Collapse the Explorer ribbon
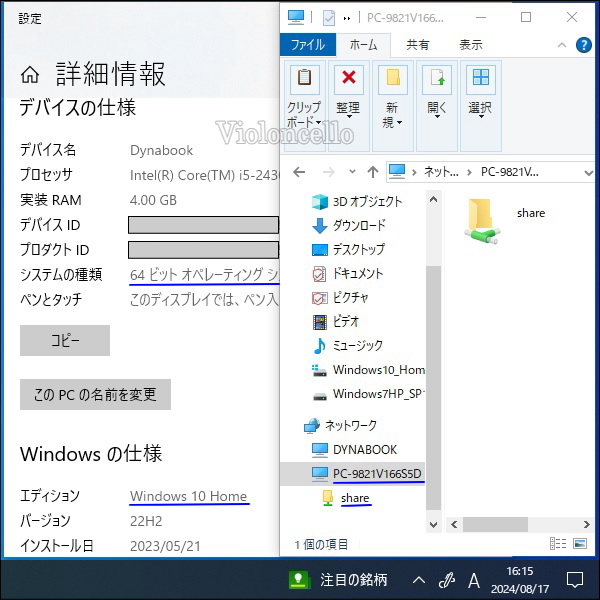 [561, 45]
